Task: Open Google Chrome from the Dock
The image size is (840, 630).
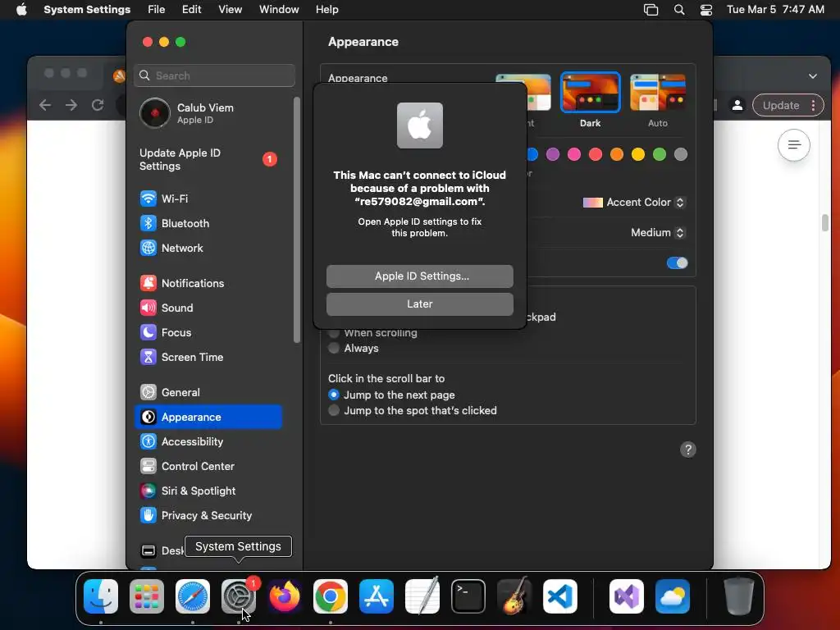Action: (331, 596)
